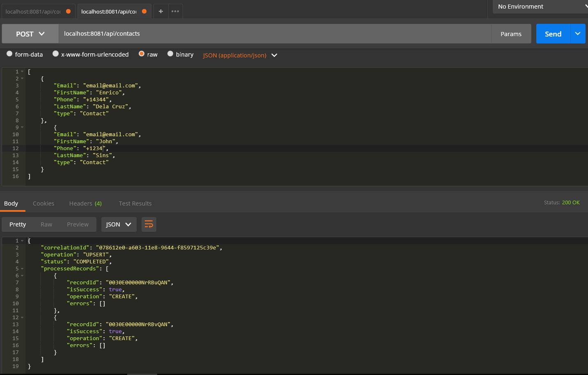Viewport: 588px width, 375px height.
Task: Click the three-dots tab options icon
Action: [175, 11]
